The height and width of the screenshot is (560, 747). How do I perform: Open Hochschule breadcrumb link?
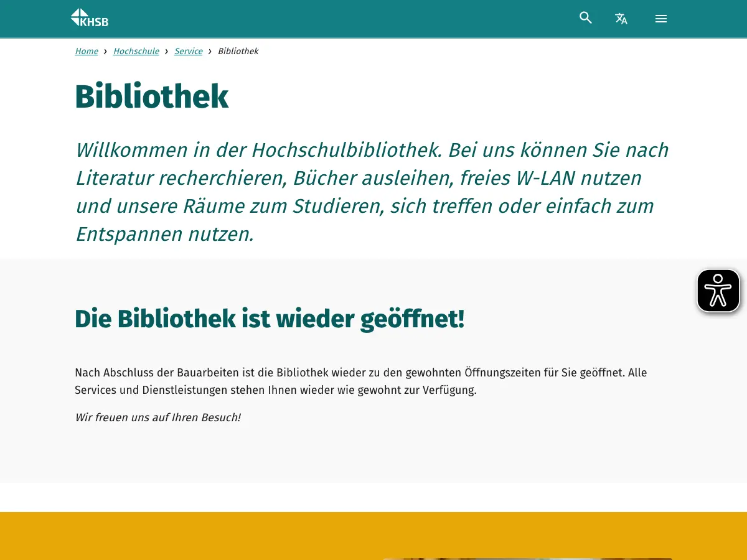136,51
